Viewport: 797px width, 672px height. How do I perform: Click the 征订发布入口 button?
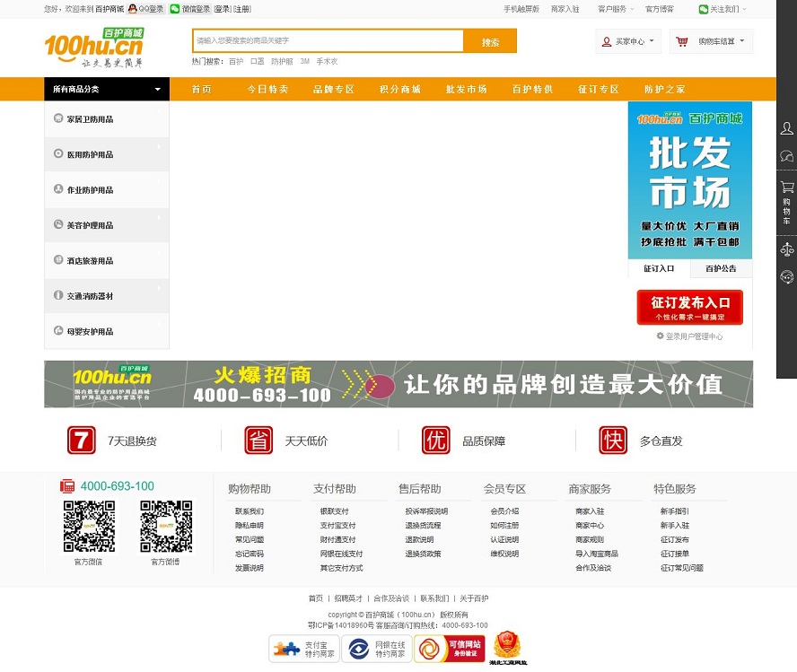click(690, 306)
